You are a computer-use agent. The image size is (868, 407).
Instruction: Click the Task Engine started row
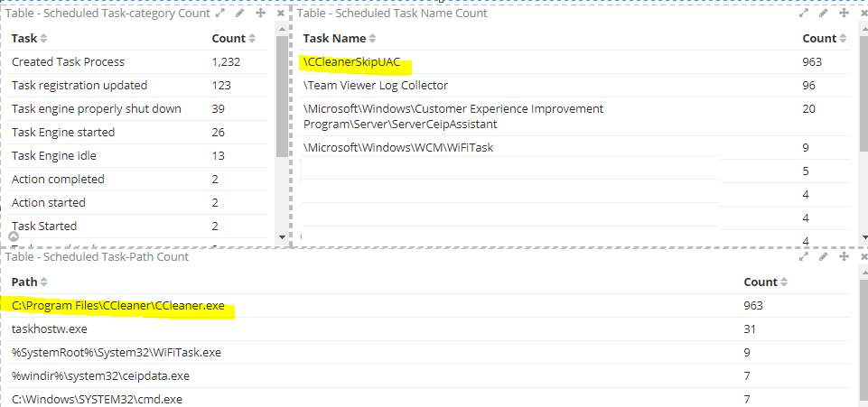(x=137, y=132)
